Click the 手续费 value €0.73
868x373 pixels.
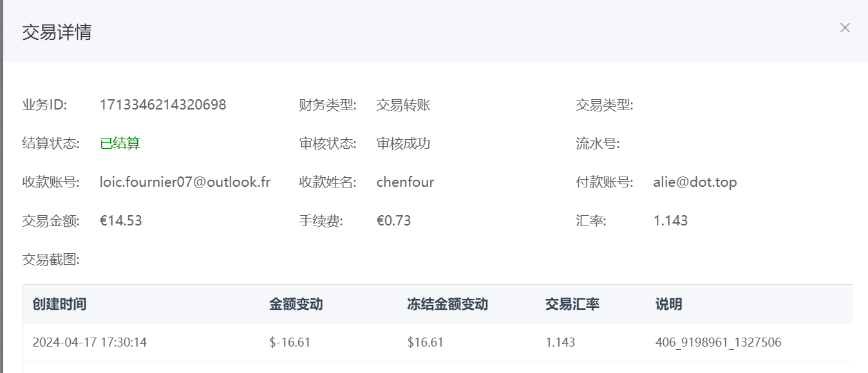[x=393, y=221]
